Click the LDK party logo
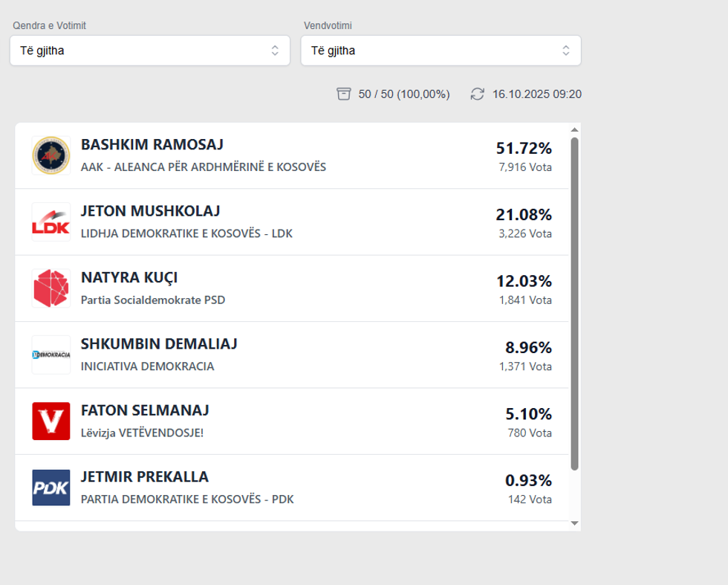 coord(51,222)
